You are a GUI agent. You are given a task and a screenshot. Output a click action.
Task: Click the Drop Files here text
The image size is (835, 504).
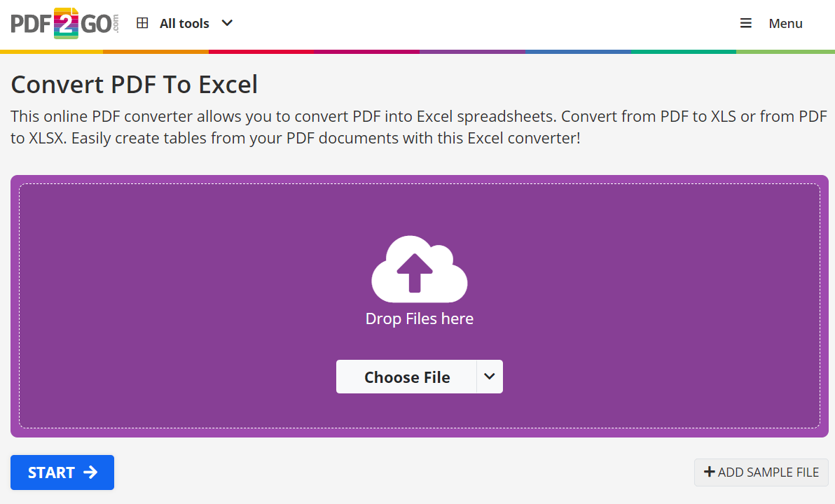419,318
